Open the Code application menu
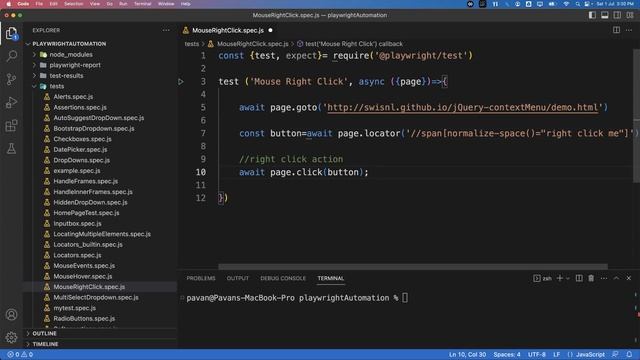Screen dimensions: 640x360 click(x=23, y=4)
